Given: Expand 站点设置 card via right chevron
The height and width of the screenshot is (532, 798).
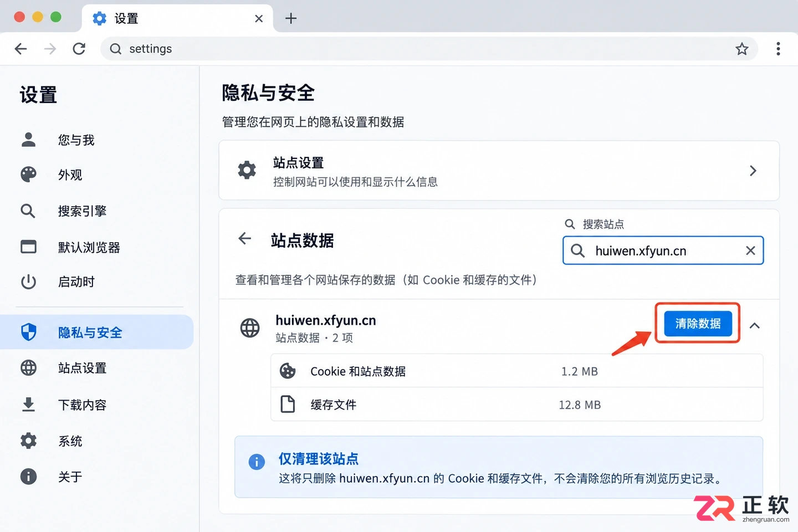Looking at the screenshot, I should [x=753, y=171].
